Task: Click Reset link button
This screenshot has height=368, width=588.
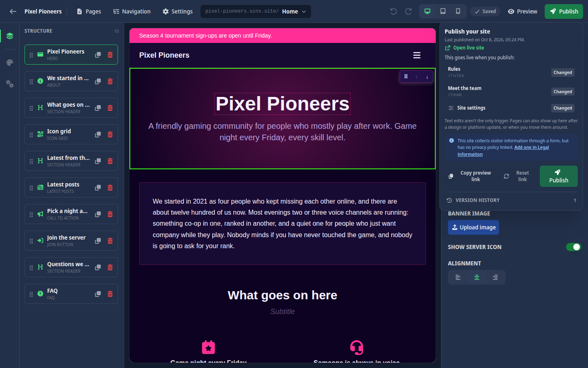Action: 517,176
